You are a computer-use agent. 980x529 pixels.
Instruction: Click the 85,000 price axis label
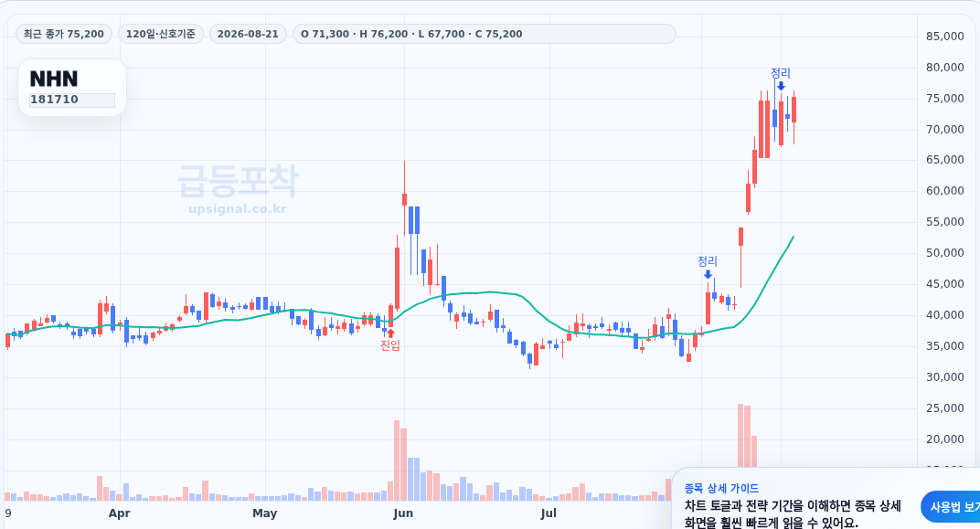tap(944, 37)
